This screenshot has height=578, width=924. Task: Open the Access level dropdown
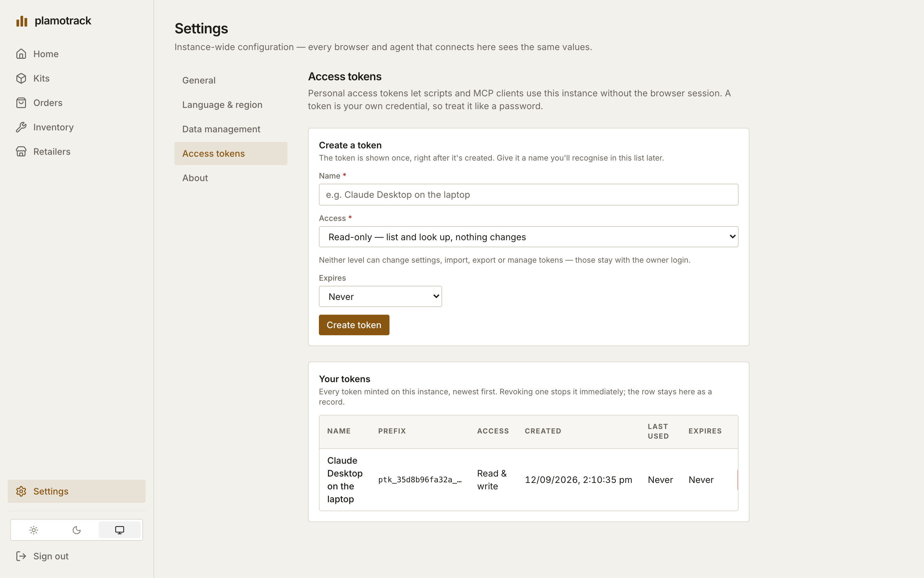(x=528, y=237)
